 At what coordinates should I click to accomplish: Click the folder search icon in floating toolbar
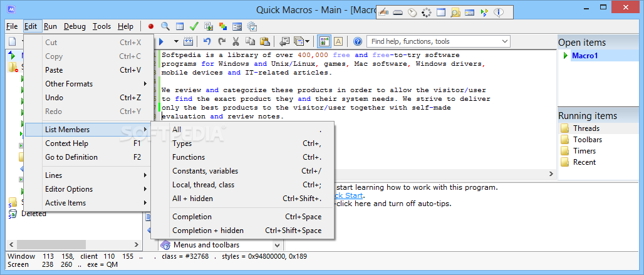click(455, 13)
